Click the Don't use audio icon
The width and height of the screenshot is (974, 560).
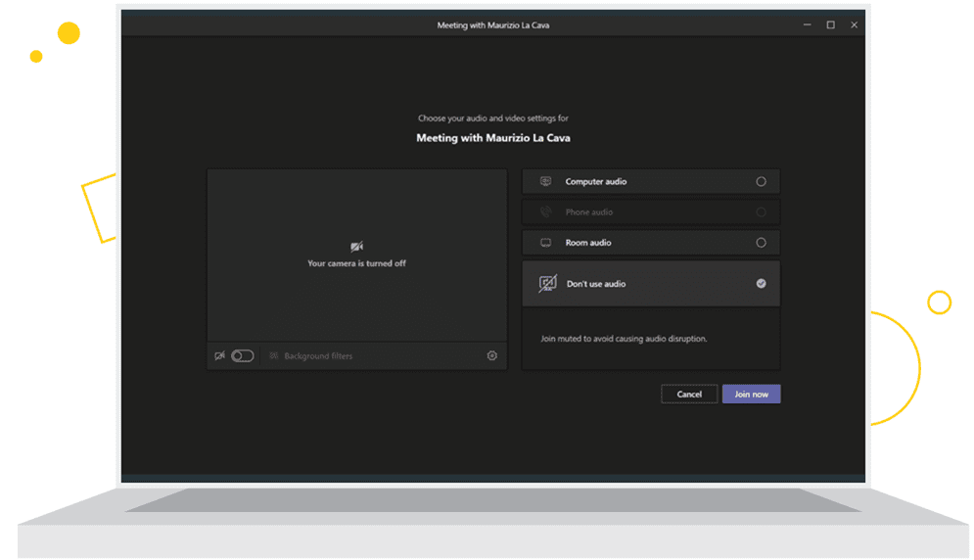(x=547, y=284)
